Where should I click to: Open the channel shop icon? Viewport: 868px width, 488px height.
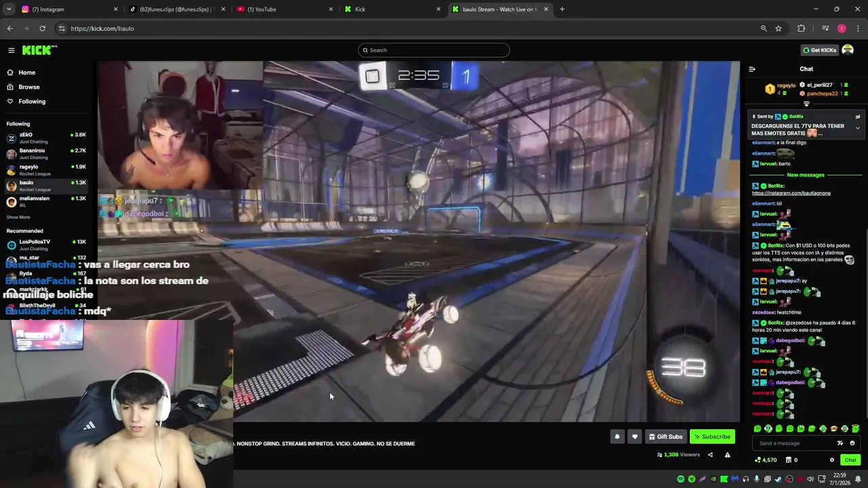tap(788, 460)
